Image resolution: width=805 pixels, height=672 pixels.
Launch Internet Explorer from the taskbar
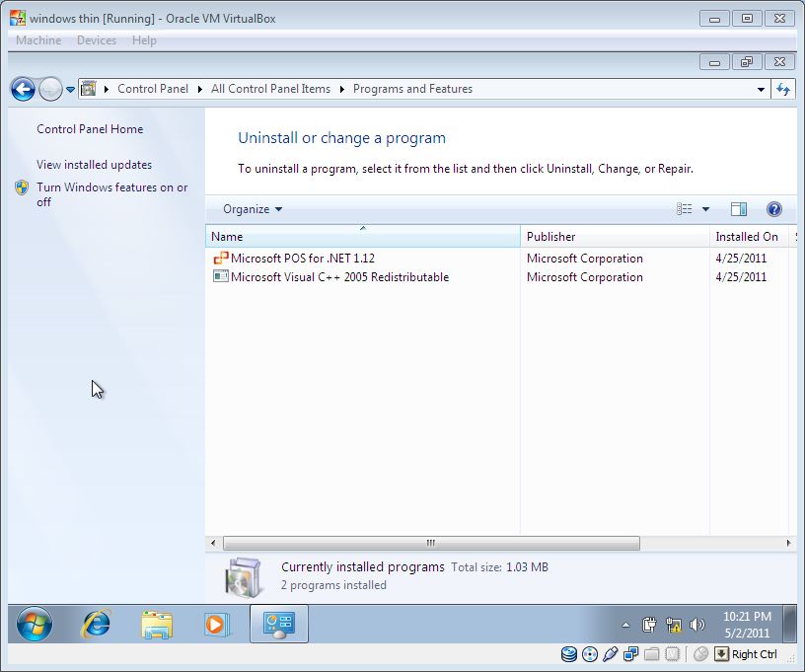[x=96, y=624]
